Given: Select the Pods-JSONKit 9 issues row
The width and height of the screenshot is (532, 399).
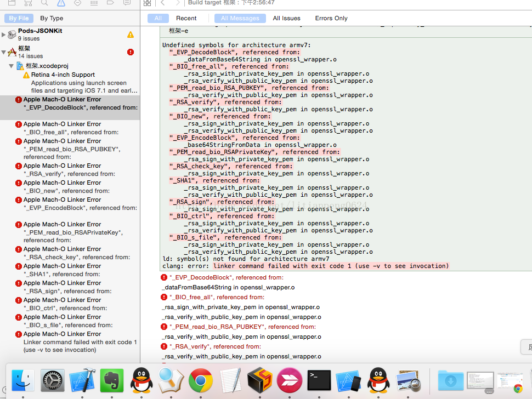Looking at the screenshot, I should coord(70,35).
